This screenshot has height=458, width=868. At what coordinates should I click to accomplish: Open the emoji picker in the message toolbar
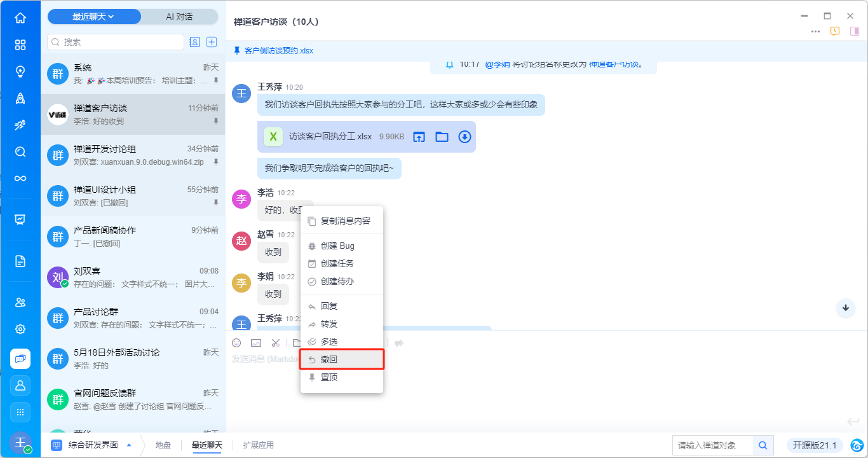(x=236, y=343)
